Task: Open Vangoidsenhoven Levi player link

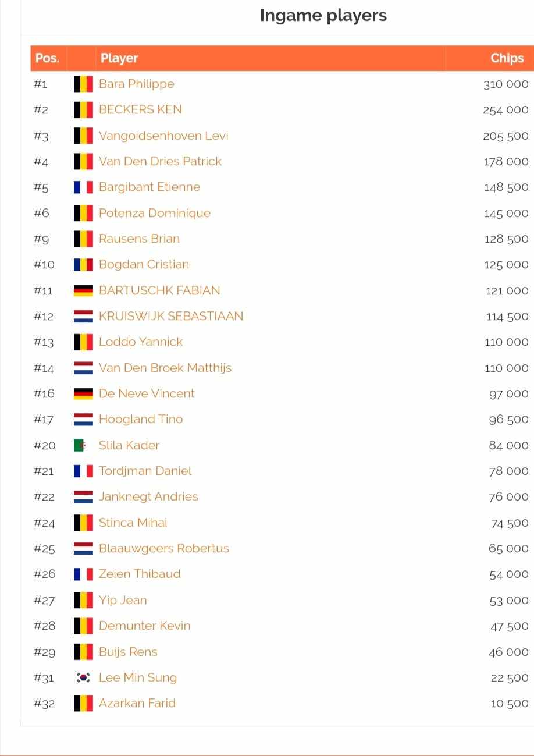Action: click(x=163, y=136)
